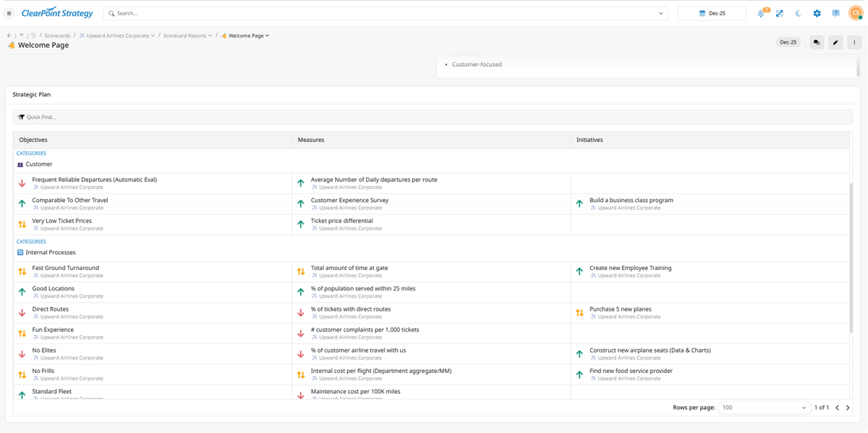The height and width of the screenshot is (433, 868).
Task: Click the filter icon in Quick Find
Action: point(21,117)
